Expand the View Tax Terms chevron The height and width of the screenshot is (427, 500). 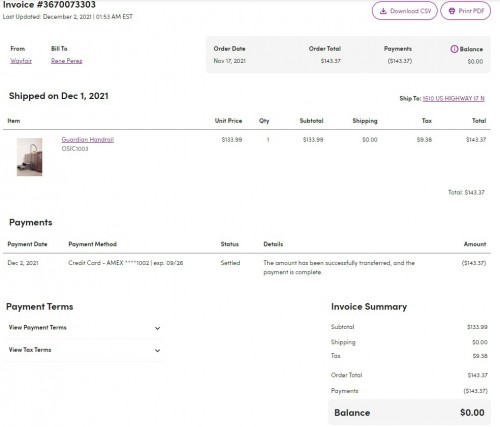click(x=157, y=351)
